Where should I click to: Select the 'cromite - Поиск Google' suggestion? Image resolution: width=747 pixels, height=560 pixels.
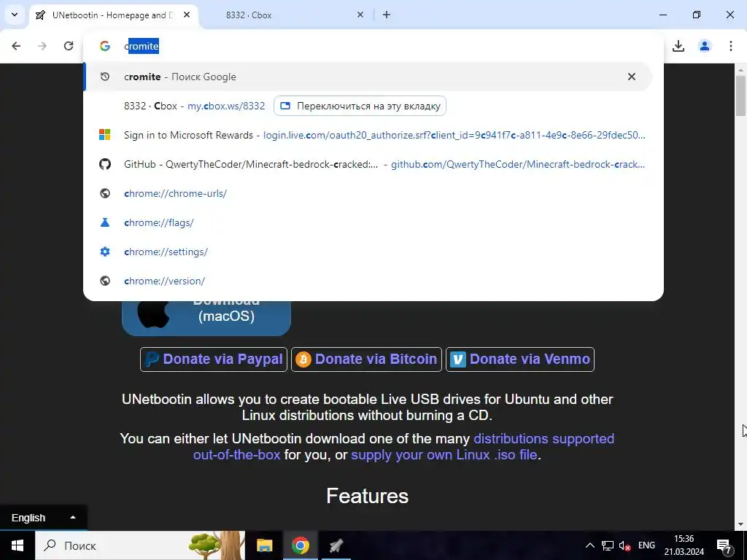tap(368, 77)
